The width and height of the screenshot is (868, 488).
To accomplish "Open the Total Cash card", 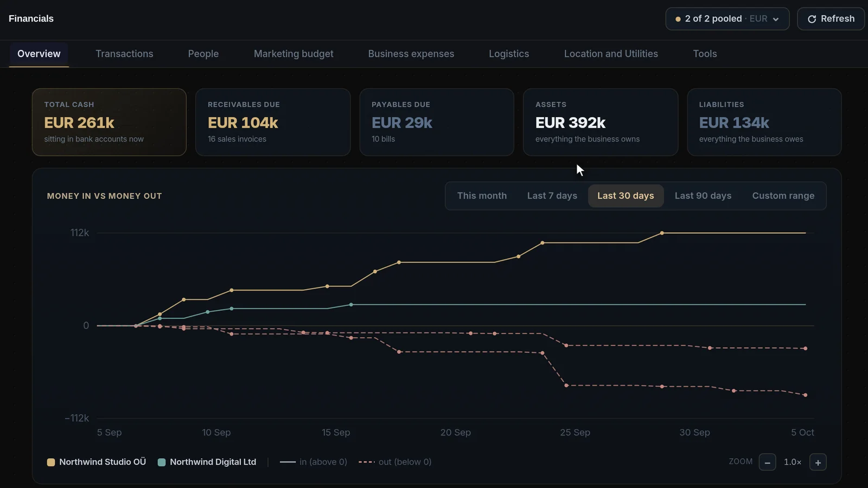I will 109,122.
